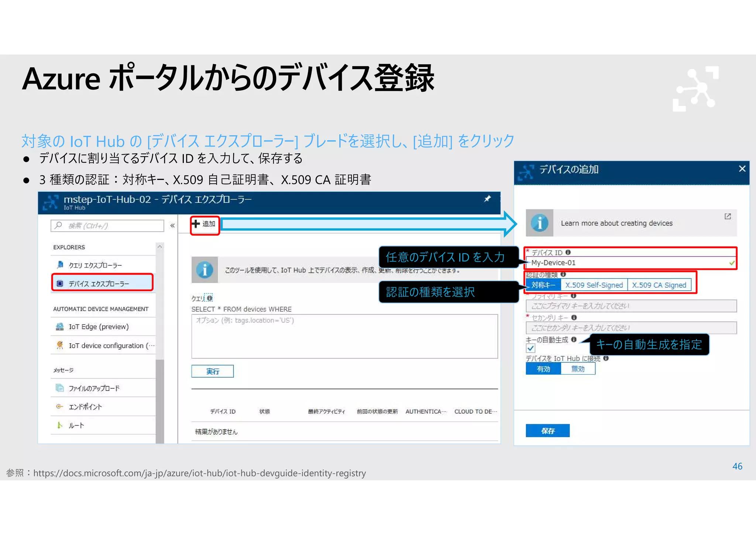Viewport: 756px width, 535px height.
Task: Open Learn more about creating devices link
Action: click(x=616, y=223)
